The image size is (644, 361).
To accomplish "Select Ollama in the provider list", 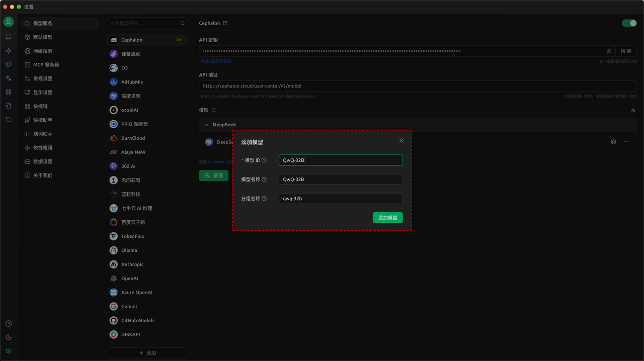I will click(x=129, y=250).
